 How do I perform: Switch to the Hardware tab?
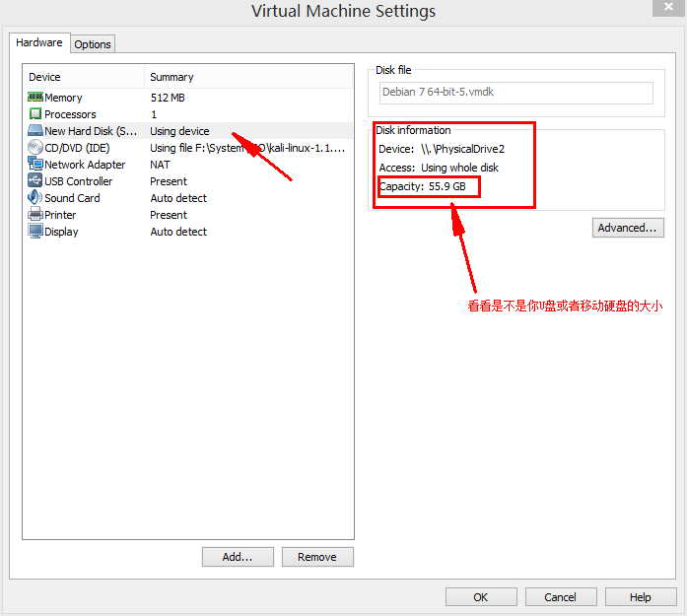coord(39,42)
